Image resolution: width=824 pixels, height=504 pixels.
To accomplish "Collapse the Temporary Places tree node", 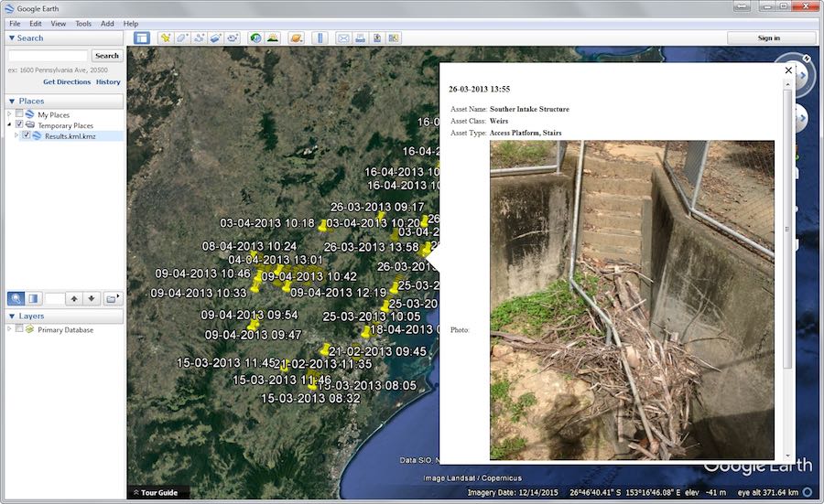I will coord(9,124).
